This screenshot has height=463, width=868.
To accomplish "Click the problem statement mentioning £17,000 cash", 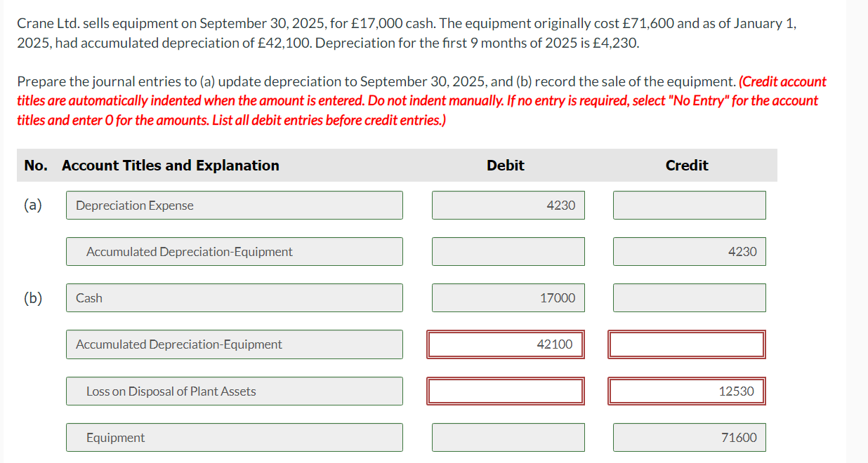I will pos(407,33).
